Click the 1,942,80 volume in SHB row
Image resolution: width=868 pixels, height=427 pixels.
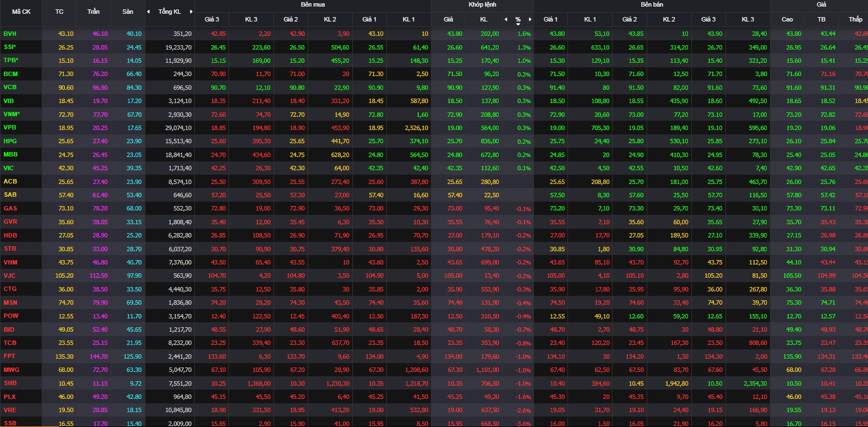pyautogui.click(x=676, y=383)
